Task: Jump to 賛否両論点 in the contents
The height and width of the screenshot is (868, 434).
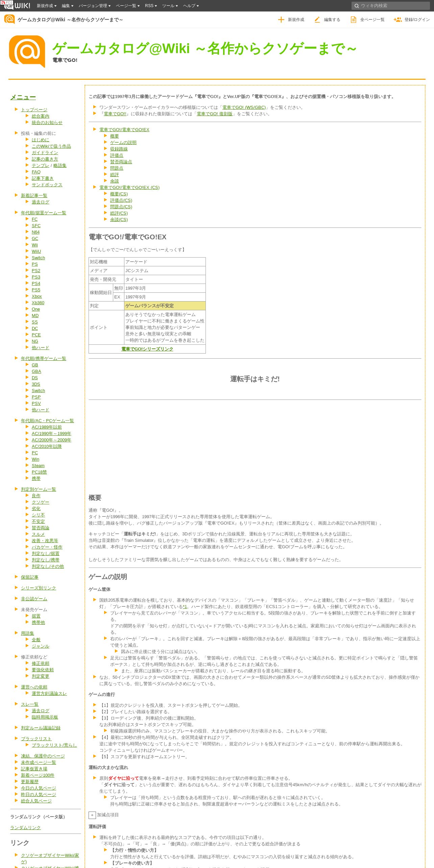Action: pos(121,162)
